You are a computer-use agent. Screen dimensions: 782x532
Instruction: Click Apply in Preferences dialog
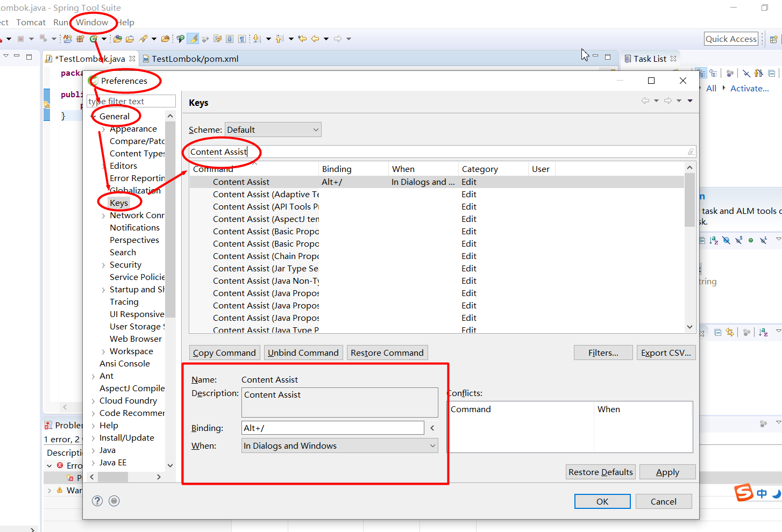[667, 472]
